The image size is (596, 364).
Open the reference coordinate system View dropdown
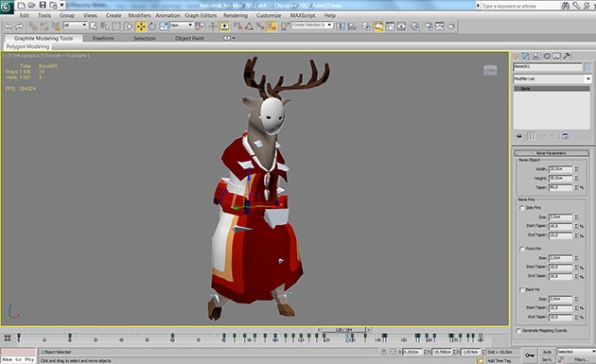click(x=182, y=26)
